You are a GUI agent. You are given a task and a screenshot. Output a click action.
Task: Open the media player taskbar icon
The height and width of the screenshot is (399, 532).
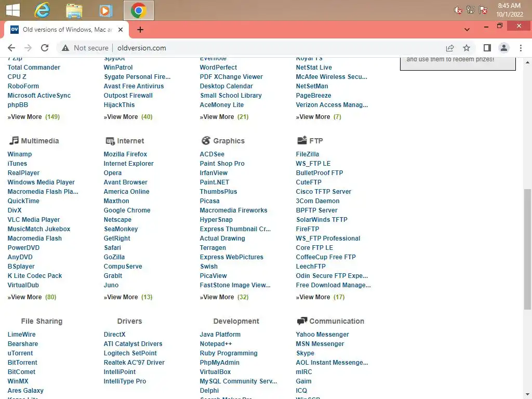(x=105, y=10)
